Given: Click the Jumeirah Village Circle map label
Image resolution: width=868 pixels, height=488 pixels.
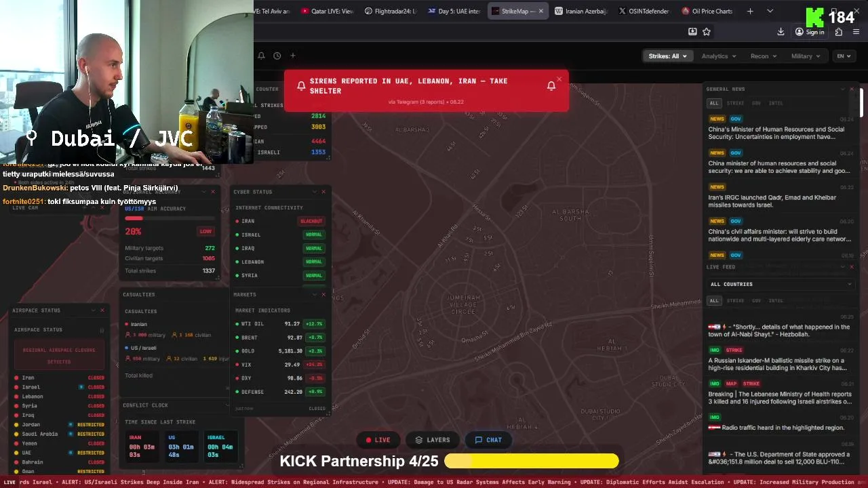Looking at the screenshot, I should (464, 304).
